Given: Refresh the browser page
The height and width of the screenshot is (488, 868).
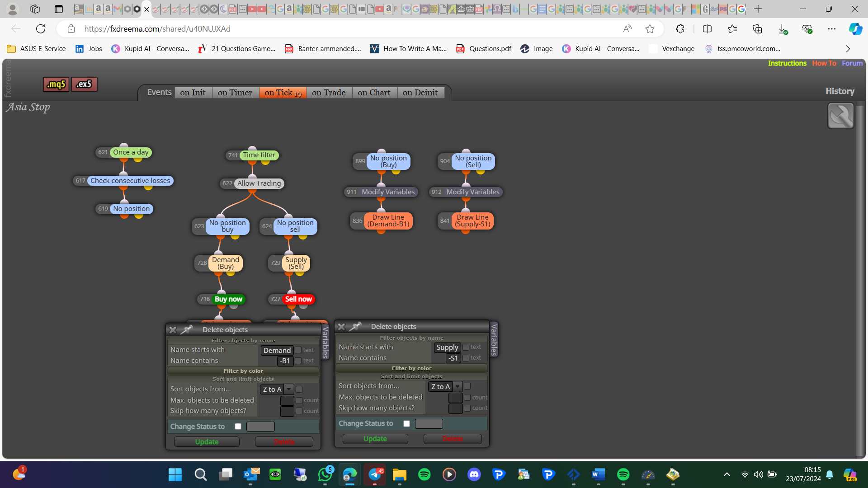Looking at the screenshot, I should click(41, 29).
